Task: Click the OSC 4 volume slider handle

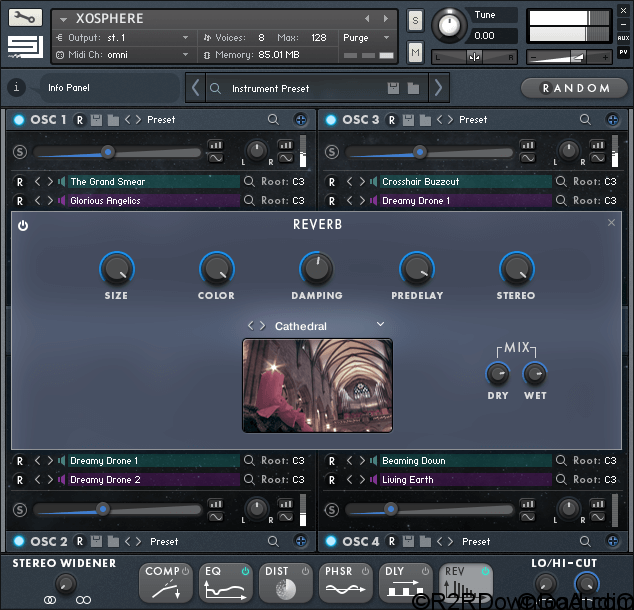Action: pos(391,509)
